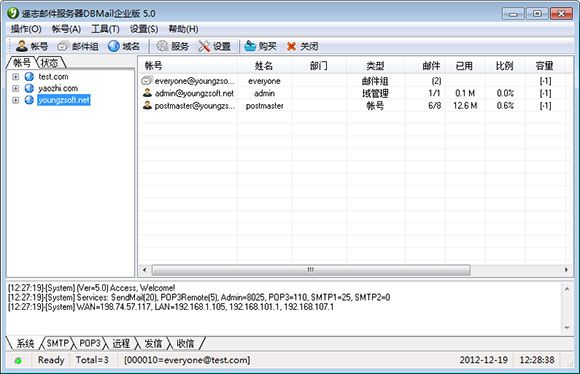Click the 购买 purchase toolbar button
The width and height of the screenshot is (580, 374).
pyautogui.click(x=260, y=46)
